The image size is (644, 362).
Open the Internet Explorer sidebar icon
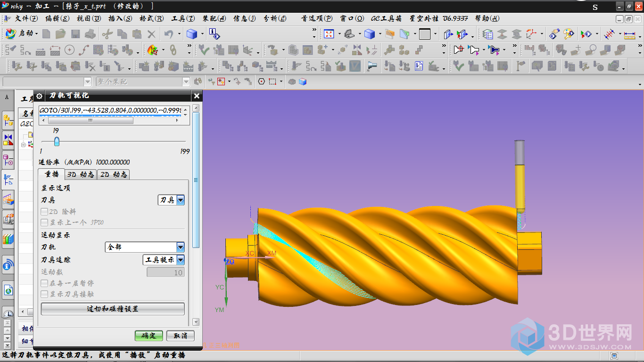(8, 290)
